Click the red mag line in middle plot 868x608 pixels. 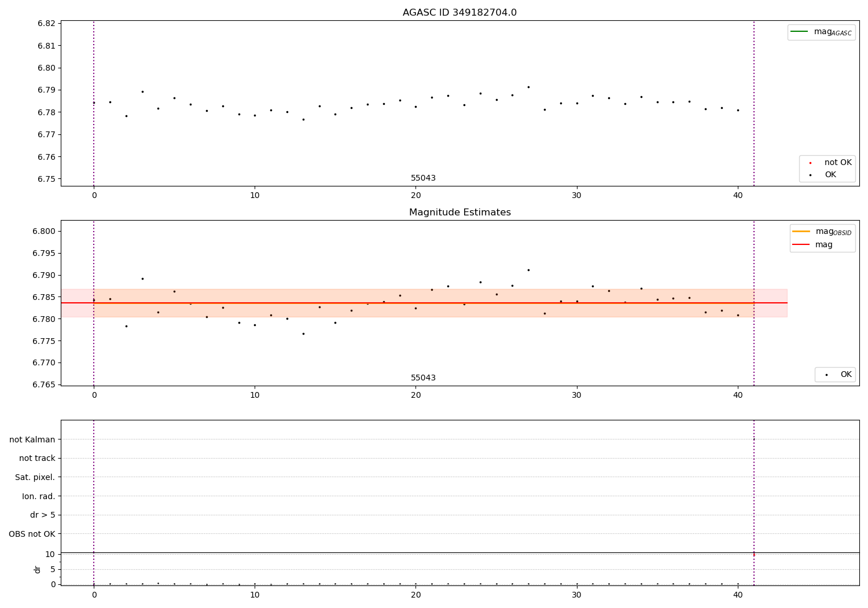click(424, 303)
